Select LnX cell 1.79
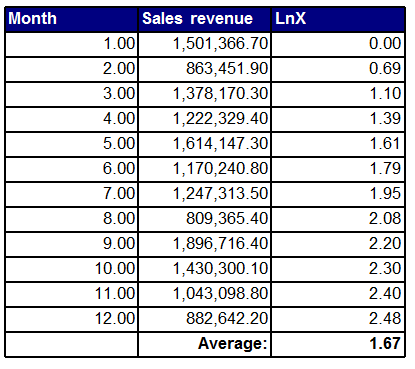This screenshot has width=415, height=369. pyautogui.click(x=338, y=169)
